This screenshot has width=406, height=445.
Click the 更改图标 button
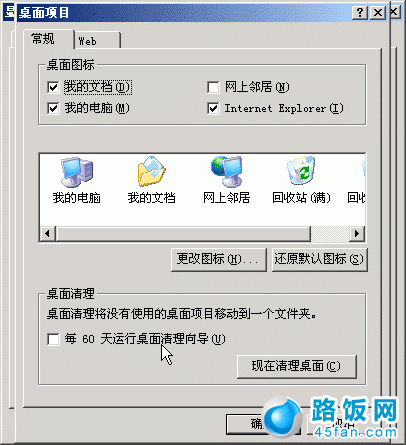(219, 259)
